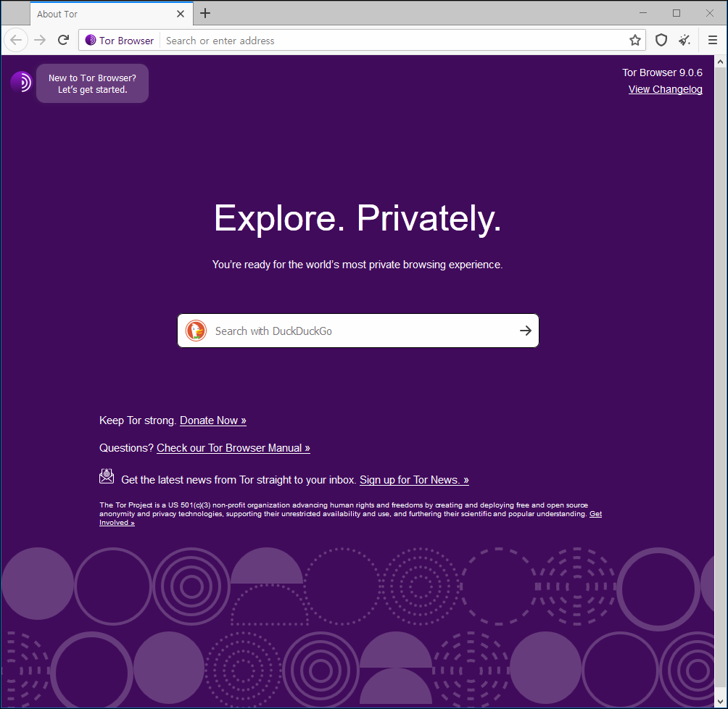728x709 pixels.
Task: Open Tor Browser identity info in address bar
Action: [x=120, y=41]
